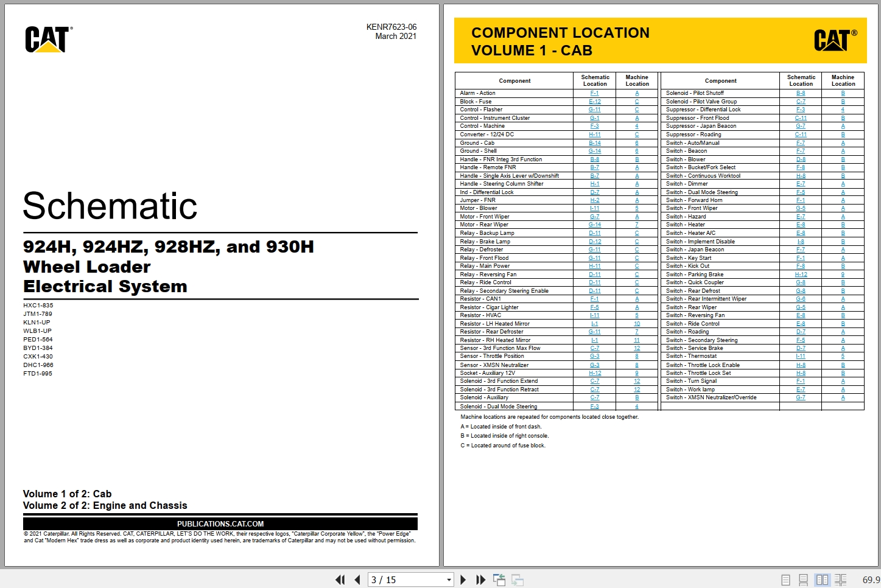Switch to single page layout

pyautogui.click(x=785, y=580)
